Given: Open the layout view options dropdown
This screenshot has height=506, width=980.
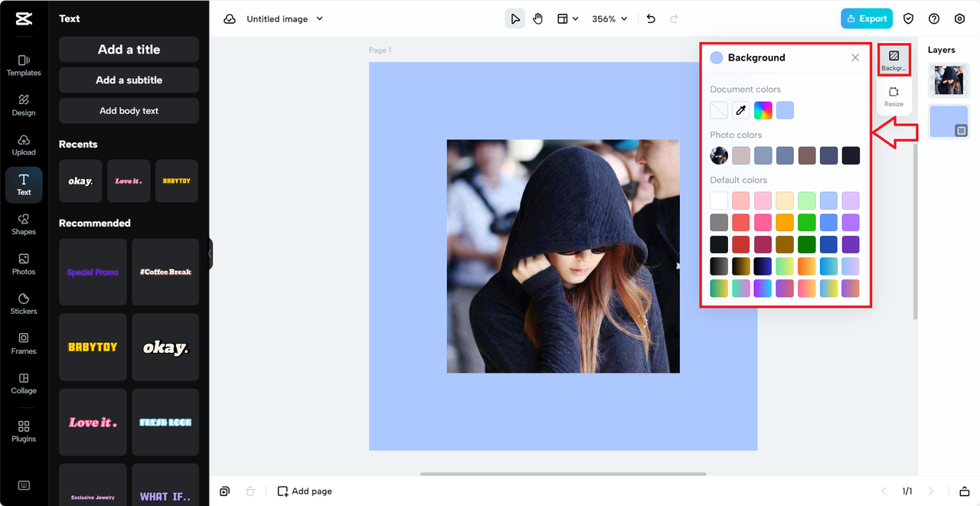Looking at the screenshot, I should coord(567,19).
